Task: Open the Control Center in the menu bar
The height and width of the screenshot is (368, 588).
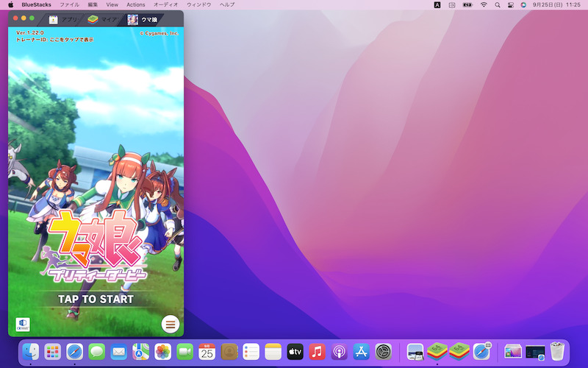Action: click(510, 4)
